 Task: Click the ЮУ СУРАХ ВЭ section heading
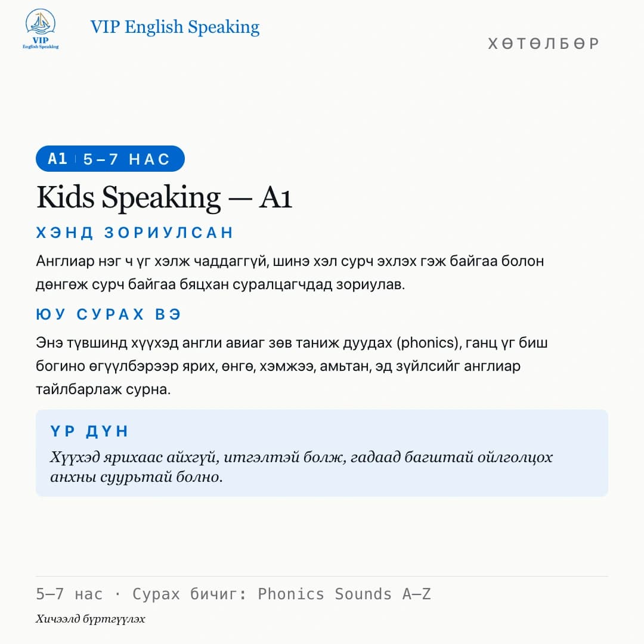pos(109,314)
